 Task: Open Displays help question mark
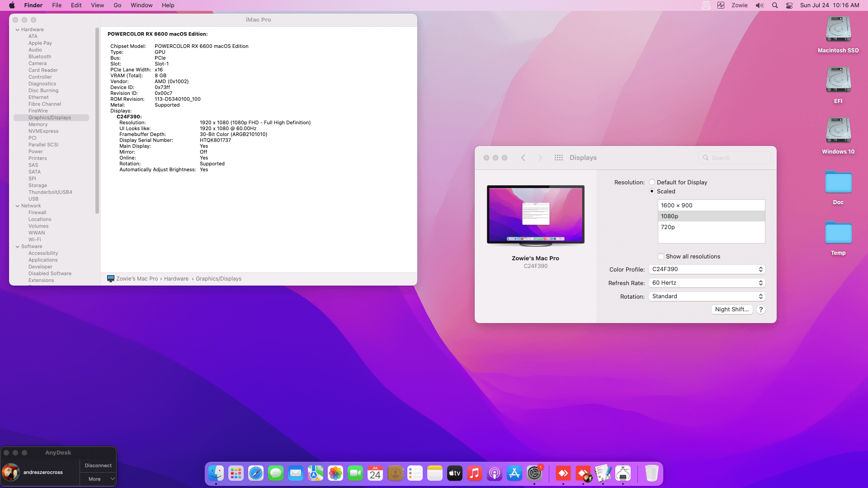point(761,310)
